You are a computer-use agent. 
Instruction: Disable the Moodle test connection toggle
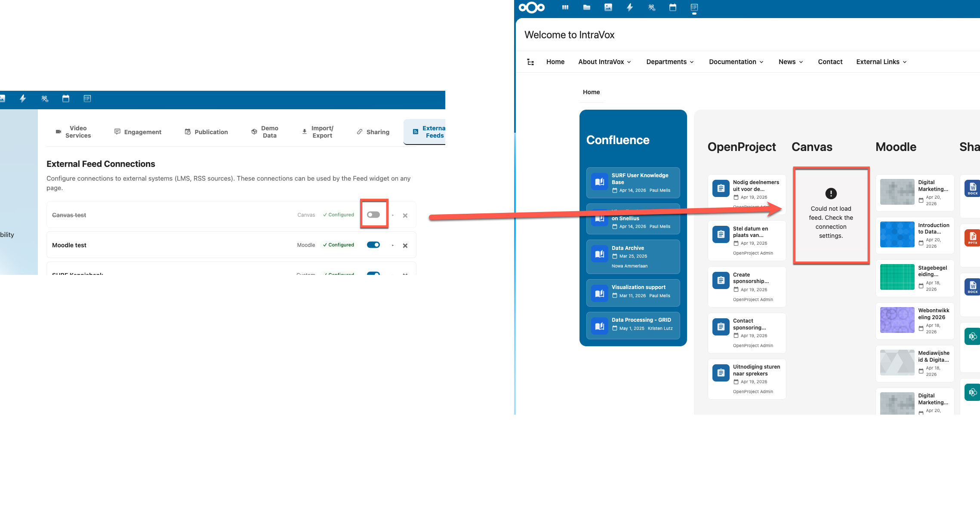pos(373,245)
